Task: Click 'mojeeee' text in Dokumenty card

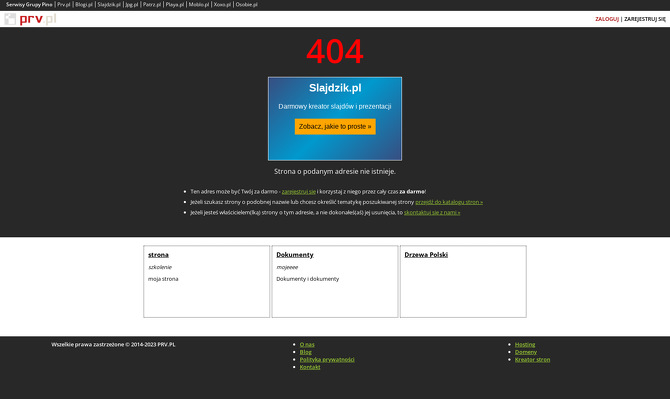Action: [x=287, y=267]
